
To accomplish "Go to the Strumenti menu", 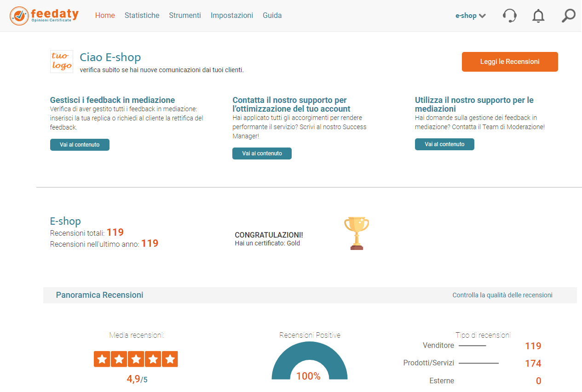I will click(185, 16).
